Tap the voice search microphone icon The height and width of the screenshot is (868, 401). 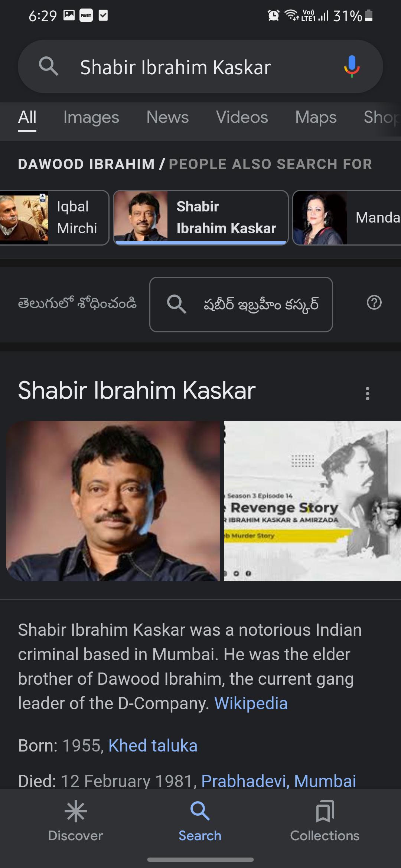point(352,66)
